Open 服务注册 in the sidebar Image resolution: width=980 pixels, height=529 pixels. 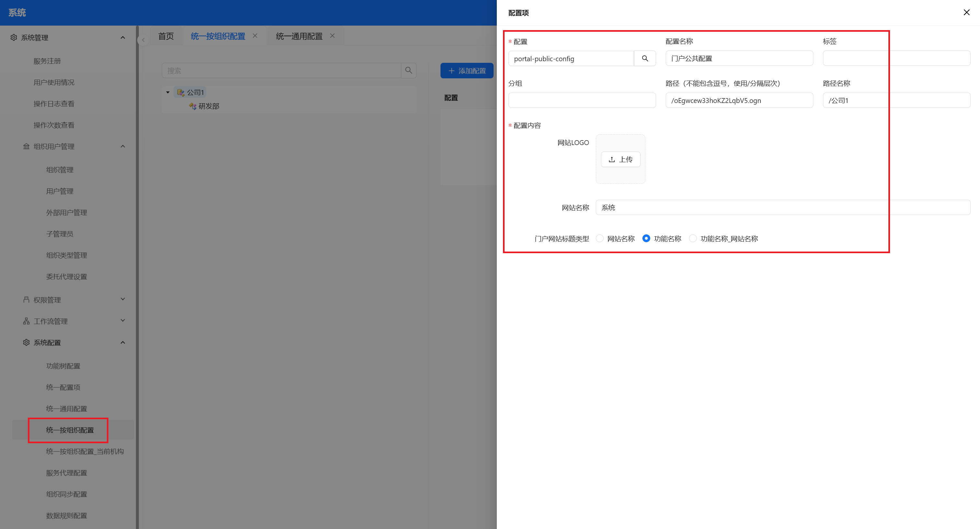click(x=47, y=61)
